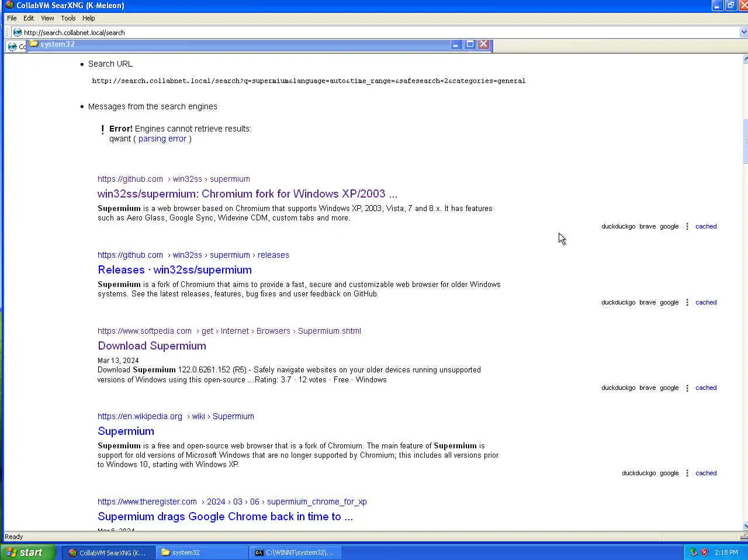The height and width of the screenshot is (560, 748).
Task: Click the scrollbar up arrow
Action: coord(745,59)
